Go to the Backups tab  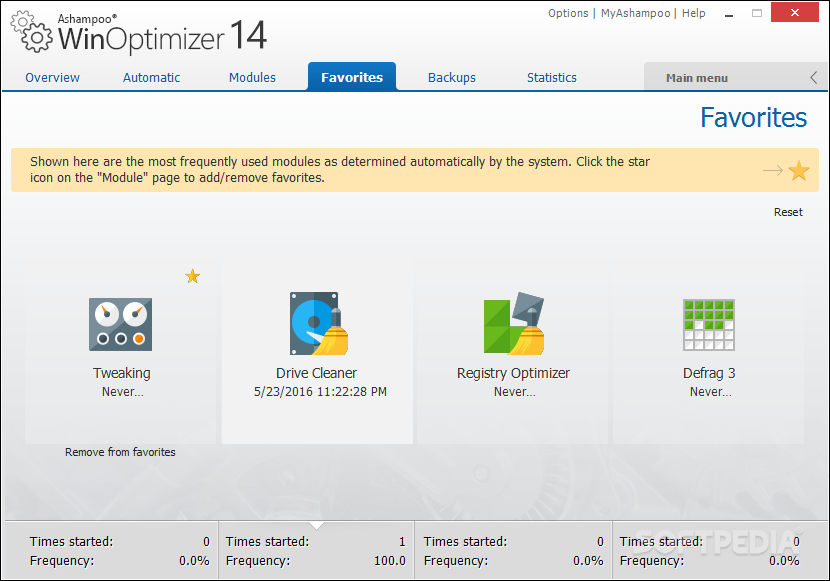(x=452, y=77)
